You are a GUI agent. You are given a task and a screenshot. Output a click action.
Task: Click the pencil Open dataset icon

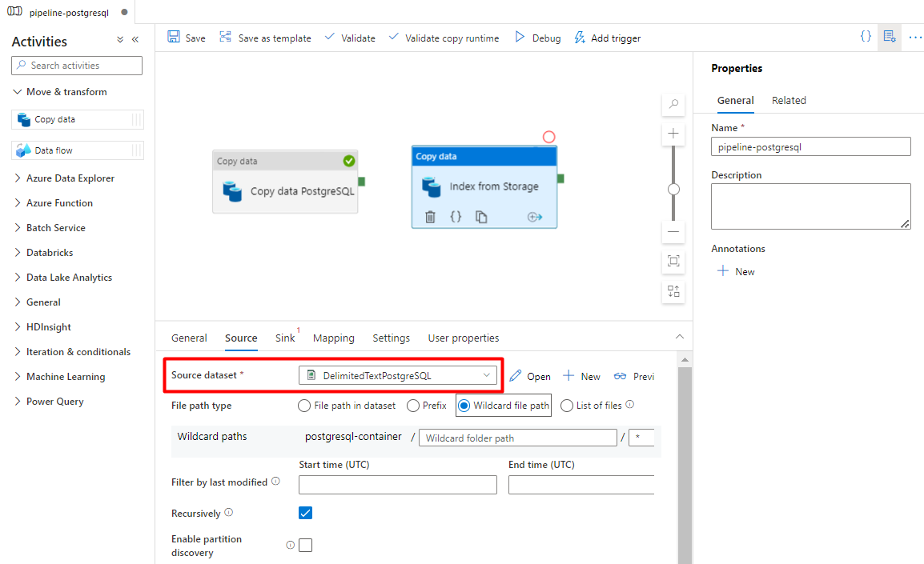point(516,376)
